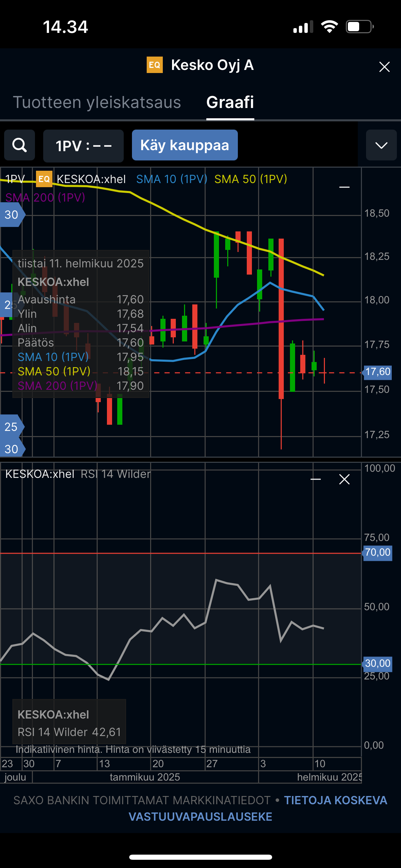The width and height of the screenshot is (401, 868).
Task: Tap the Alin 17,54 row
Action: coord(81,328)
